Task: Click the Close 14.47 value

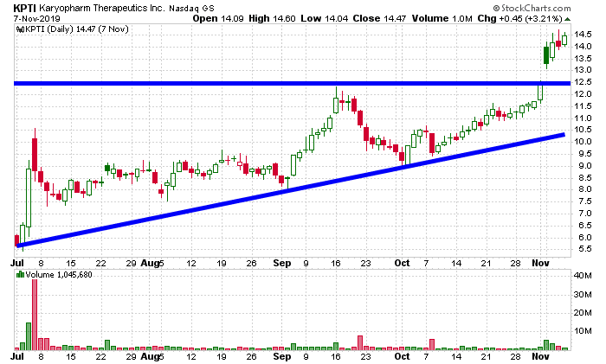Action: point(379,18)
